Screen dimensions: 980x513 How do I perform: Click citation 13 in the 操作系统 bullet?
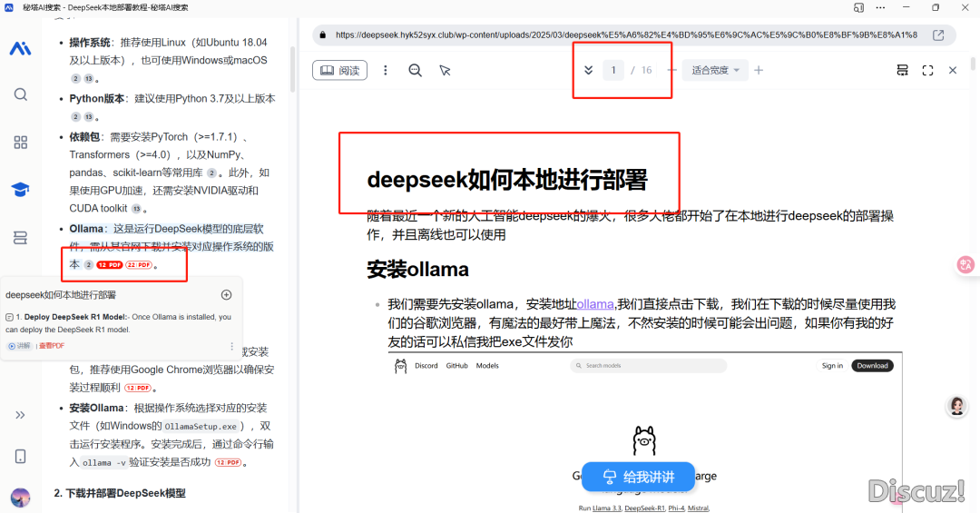point(89,79)
